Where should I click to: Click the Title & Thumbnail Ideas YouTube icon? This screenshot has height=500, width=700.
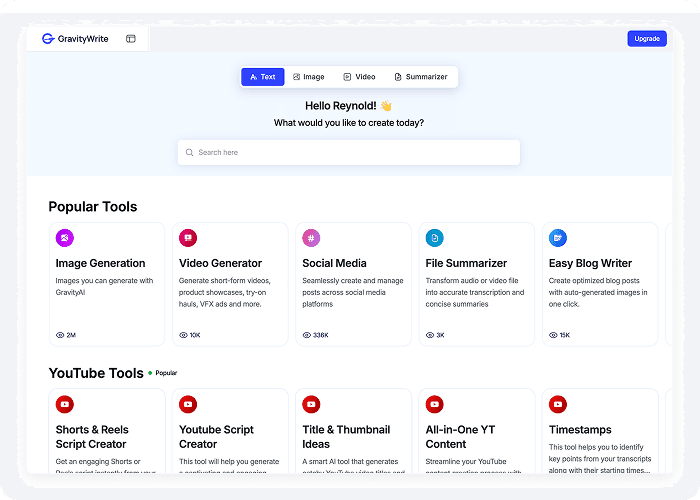311,404
